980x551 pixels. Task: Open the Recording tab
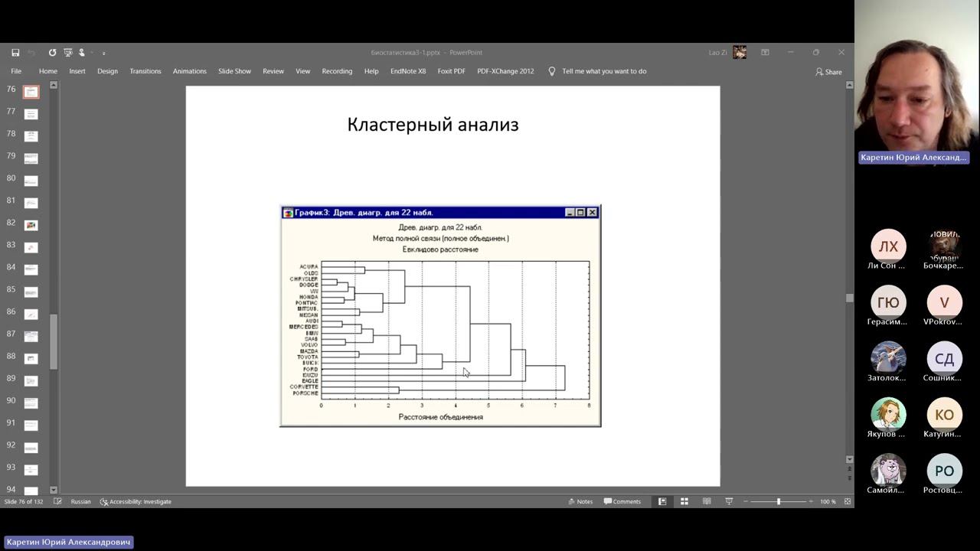[337, 71]
